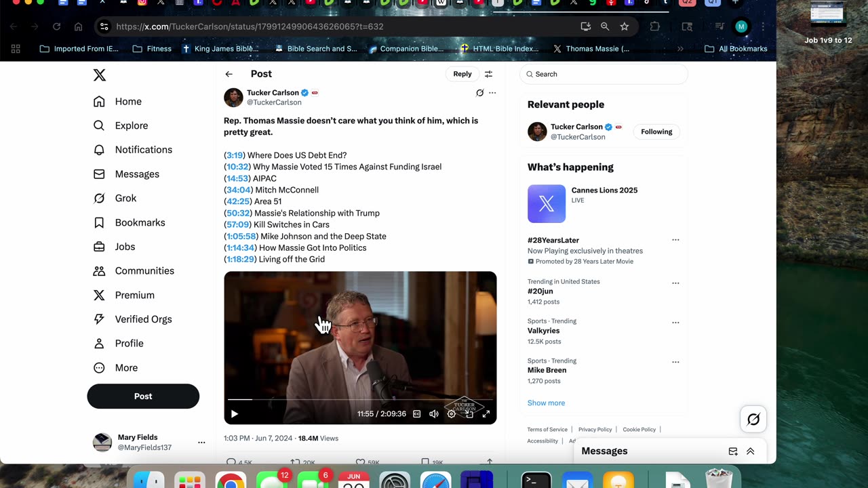Screen dimensions: 868x488
Task: Enable picture-in-picture on video
Action: [469, 414]
